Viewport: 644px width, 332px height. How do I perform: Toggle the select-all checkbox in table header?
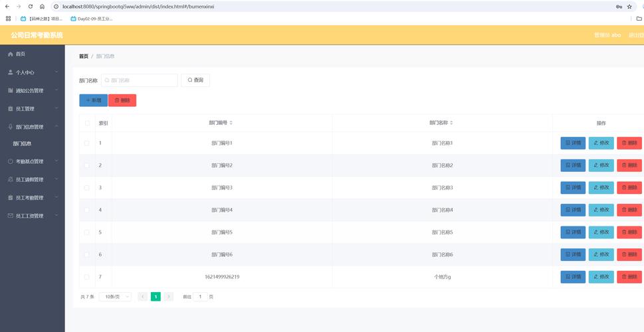87,123
